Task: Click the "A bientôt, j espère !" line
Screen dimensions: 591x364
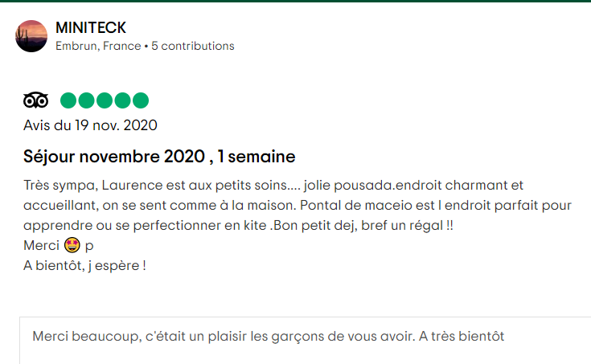Action: tap(84, 266)
